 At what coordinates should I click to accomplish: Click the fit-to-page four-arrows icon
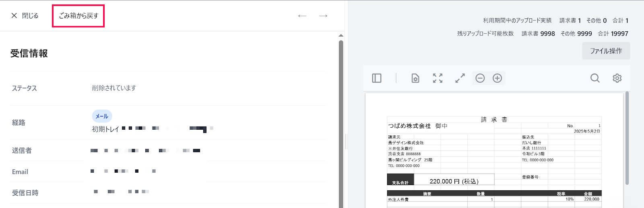click(x=438, y=78)
